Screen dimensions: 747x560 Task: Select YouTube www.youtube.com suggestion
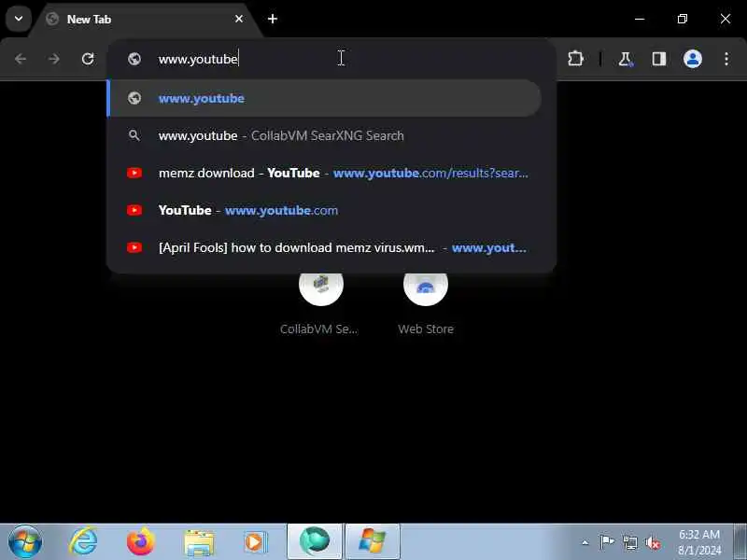324,210
